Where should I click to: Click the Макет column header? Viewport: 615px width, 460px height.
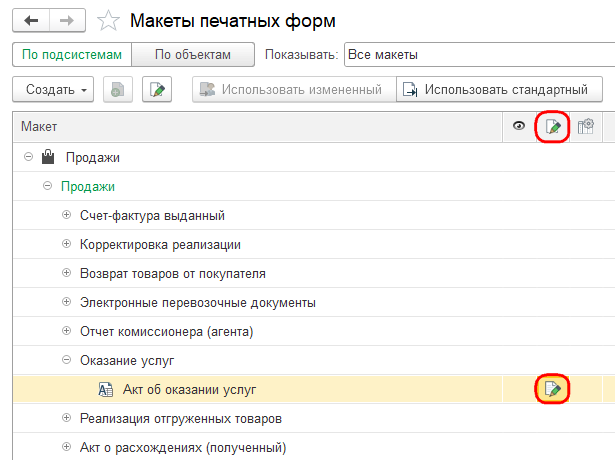pos(258,127)
